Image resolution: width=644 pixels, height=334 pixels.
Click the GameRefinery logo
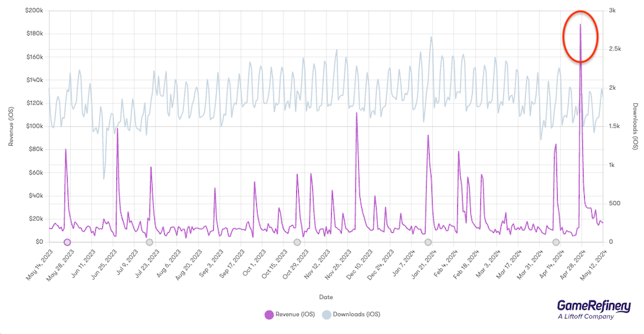point(589,305)
